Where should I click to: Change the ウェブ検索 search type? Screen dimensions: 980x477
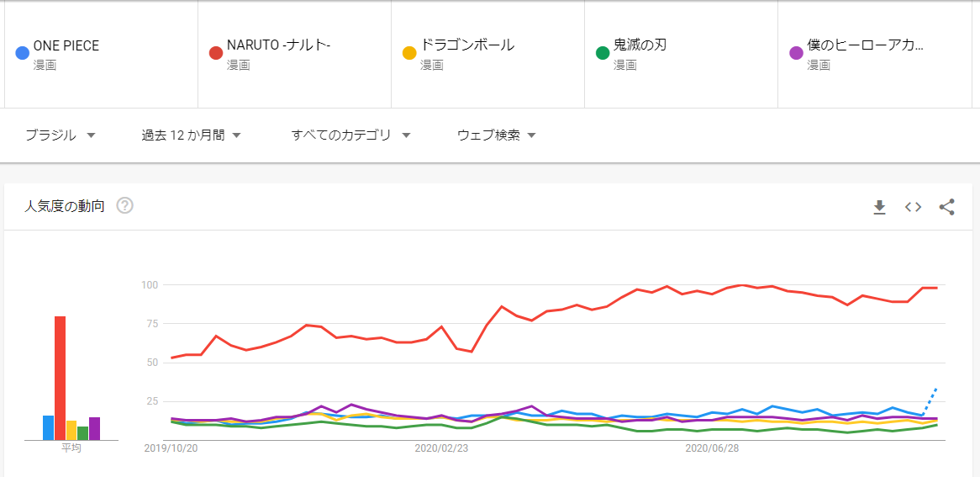click(x=496, y=135)
